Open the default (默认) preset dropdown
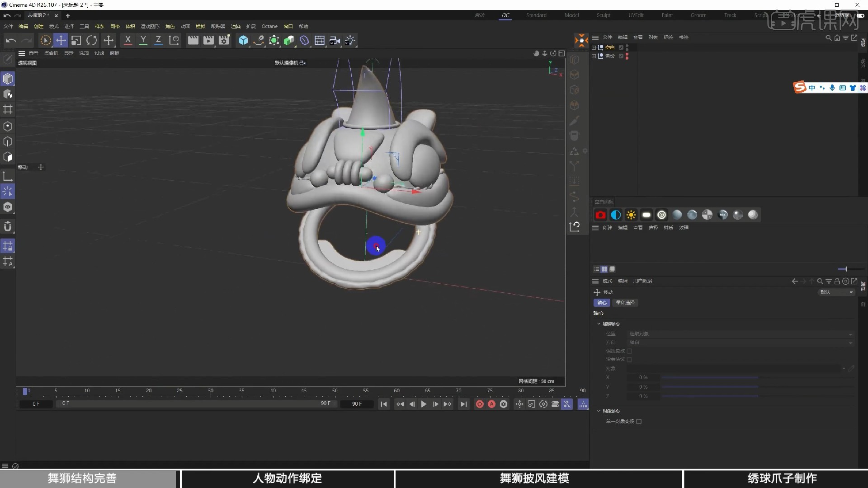 (x=837, y=292)
